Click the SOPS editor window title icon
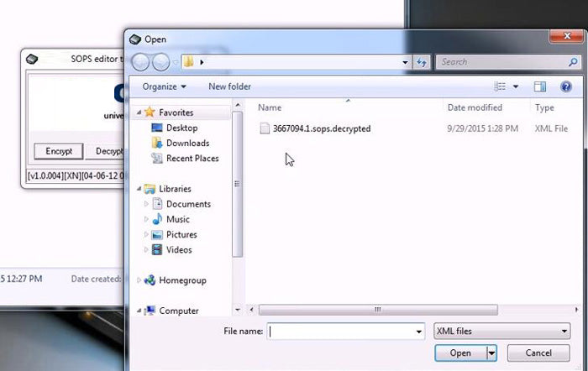The image size is (588, 371). [x=32, y=59]
